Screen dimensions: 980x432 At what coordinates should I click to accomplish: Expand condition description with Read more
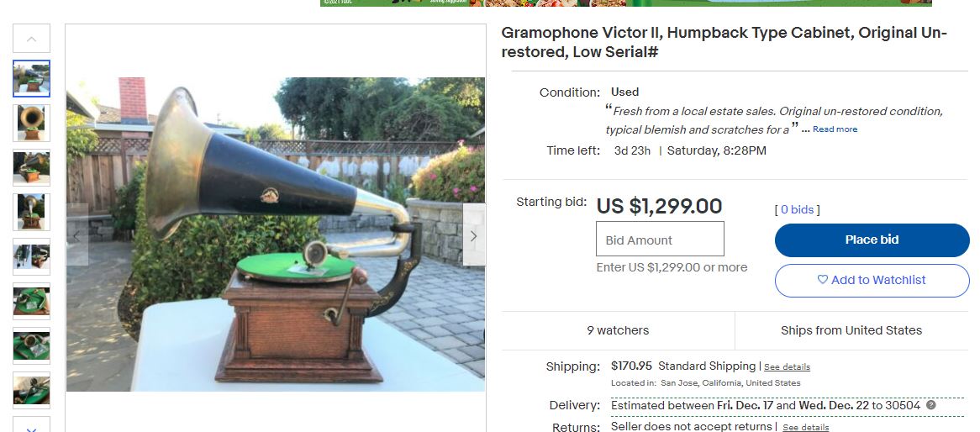pos(835,129)
